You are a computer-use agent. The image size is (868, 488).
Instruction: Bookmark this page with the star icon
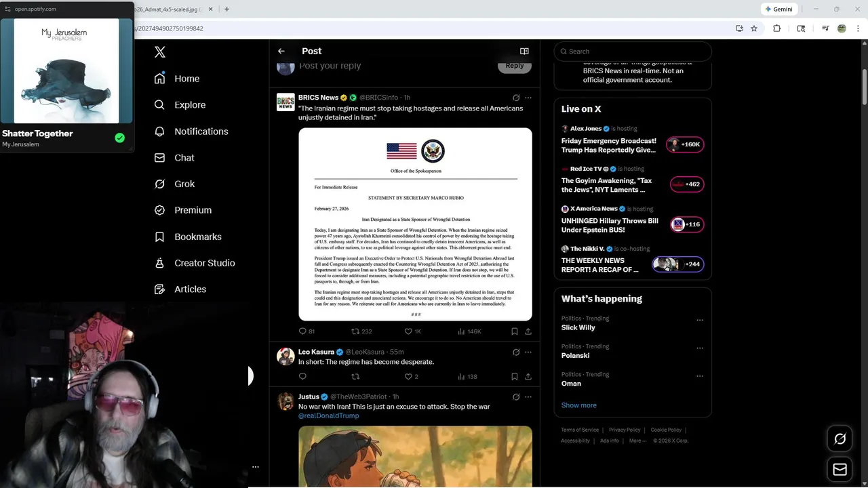coord(753,28)
